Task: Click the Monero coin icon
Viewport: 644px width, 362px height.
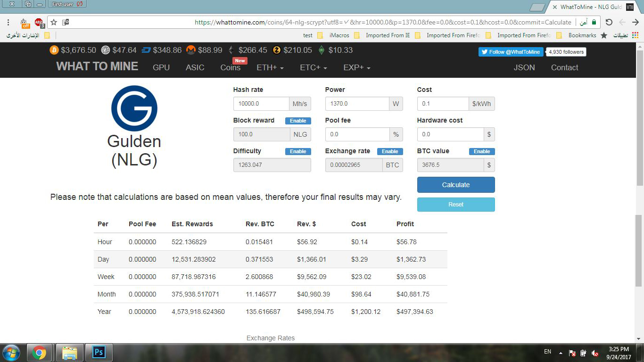Action: [x=191, y=50]
